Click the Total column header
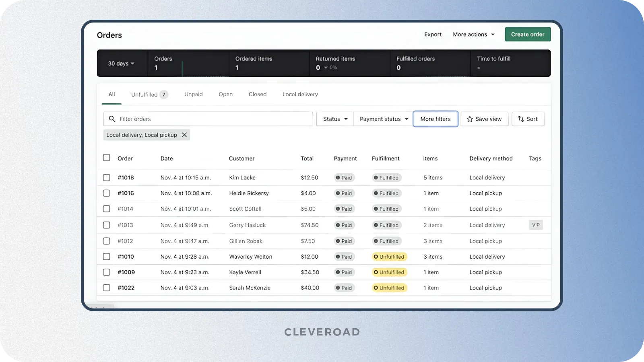Screen dimensions: 644x362 point(307,158)
